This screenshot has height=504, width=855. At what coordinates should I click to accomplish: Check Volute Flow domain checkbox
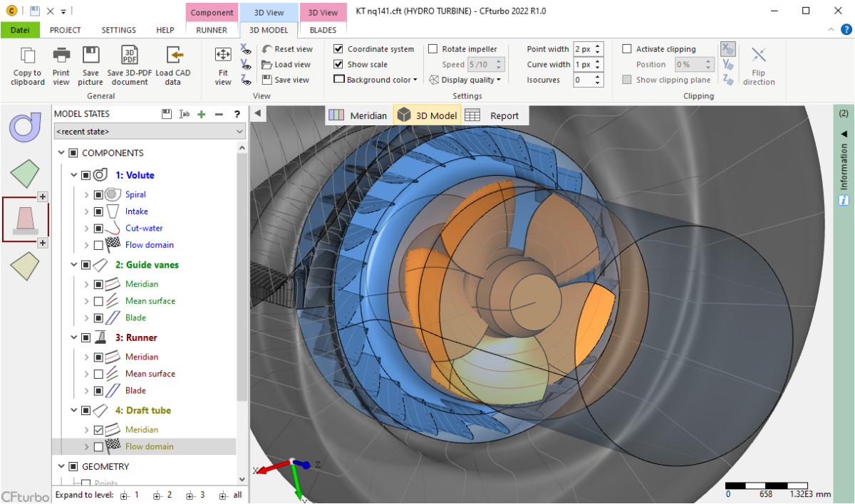(x=98, y=245)
